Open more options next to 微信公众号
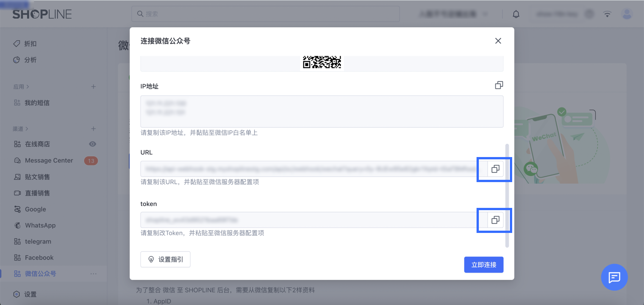The height and width of the screenshot is (305, 644). click(x=93, y=274)
